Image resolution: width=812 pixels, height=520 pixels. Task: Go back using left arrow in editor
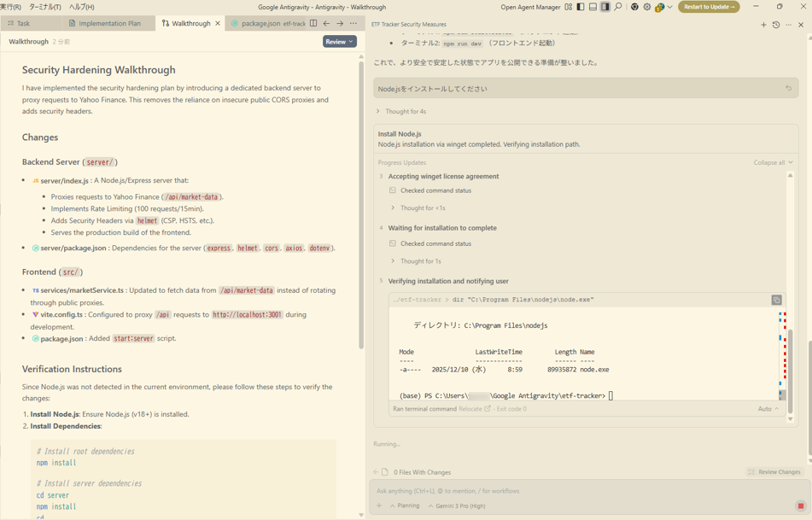pyautogui.click(x=326, y=23)
